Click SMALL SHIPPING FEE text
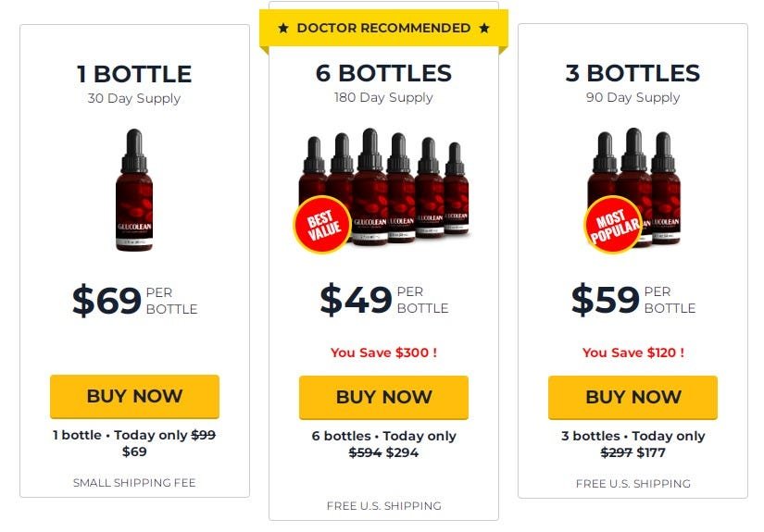Viewport: 764px width, 532px height. click(x=134, y=483)
